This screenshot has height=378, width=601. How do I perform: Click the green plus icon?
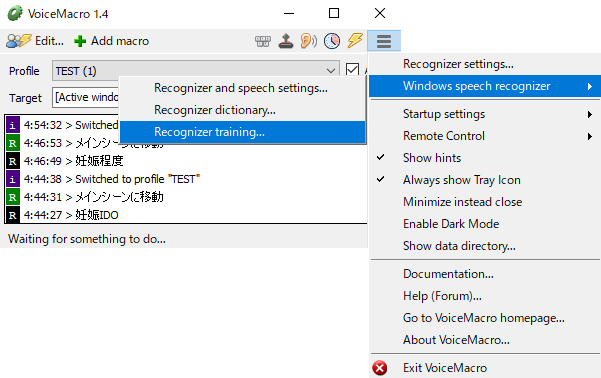pos(80,41)
